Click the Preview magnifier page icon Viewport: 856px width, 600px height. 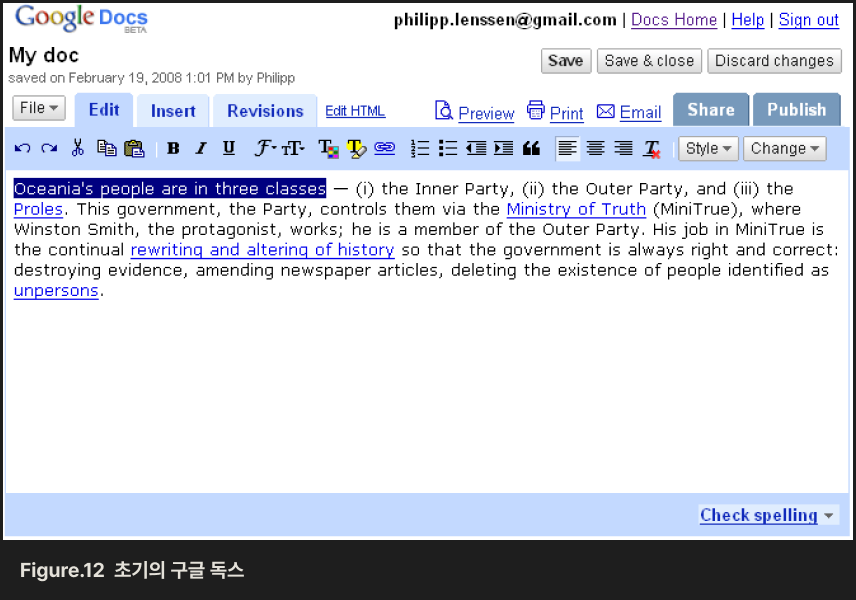click(x=443, y=110)
